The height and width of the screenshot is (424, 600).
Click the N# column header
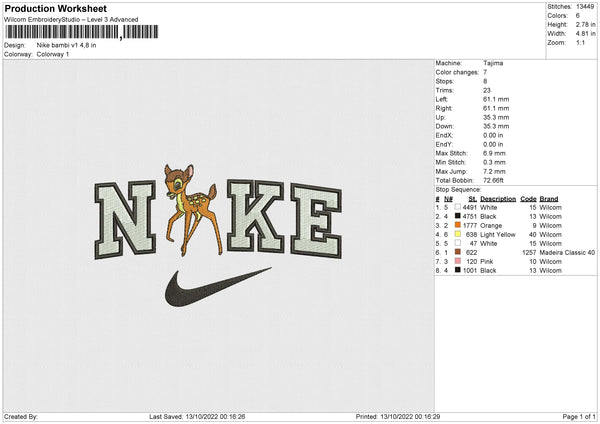448,199
